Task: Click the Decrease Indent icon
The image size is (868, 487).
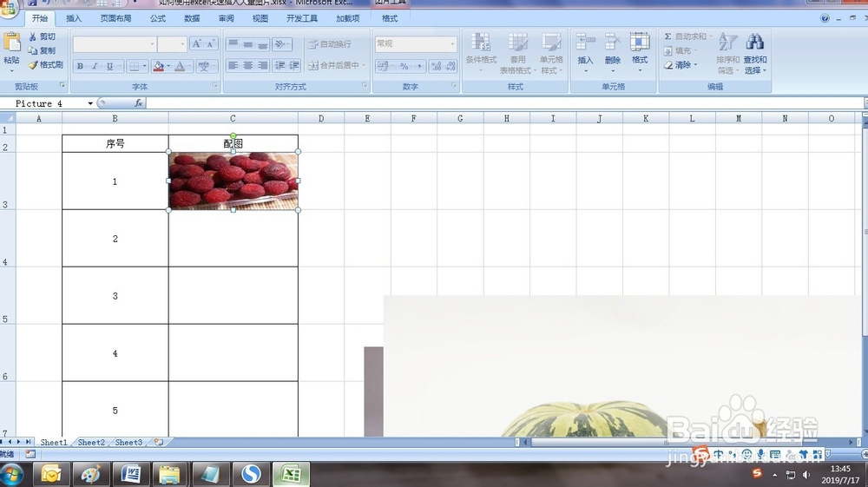Action: click(280, 65)
